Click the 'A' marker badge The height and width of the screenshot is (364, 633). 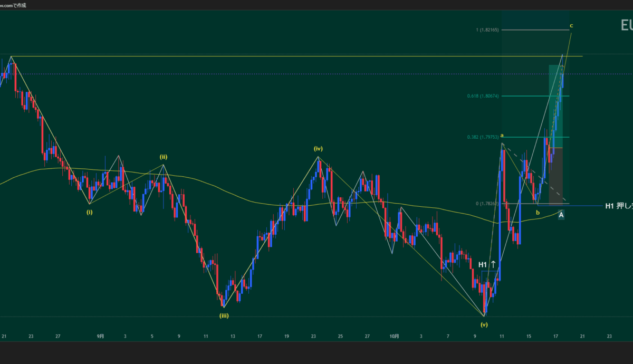[x=561, y=215]
